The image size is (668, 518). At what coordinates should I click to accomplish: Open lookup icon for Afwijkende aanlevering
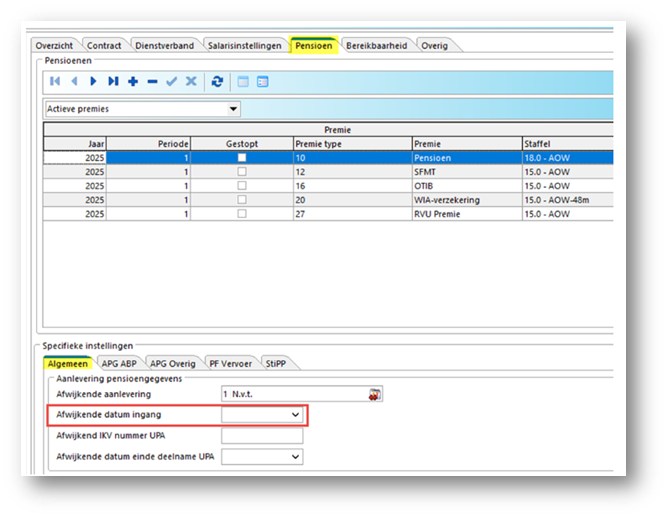click(x=374, y=394)
